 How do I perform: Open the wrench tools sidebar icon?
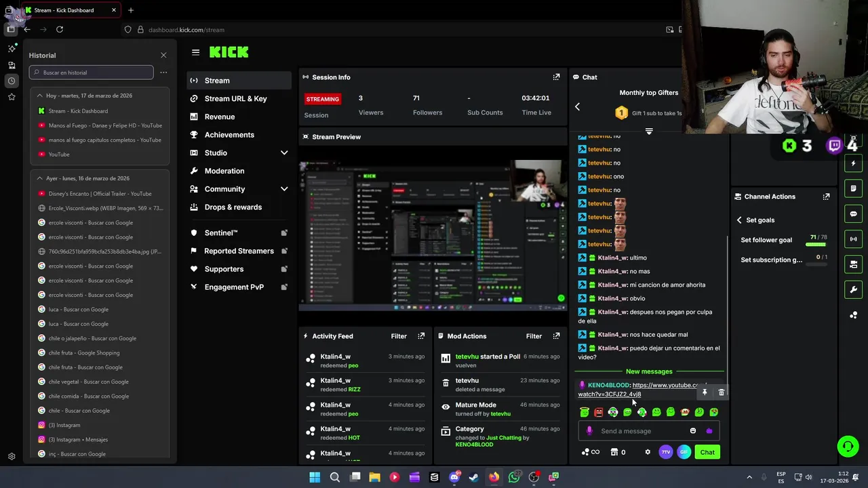[x=853, y=289]
